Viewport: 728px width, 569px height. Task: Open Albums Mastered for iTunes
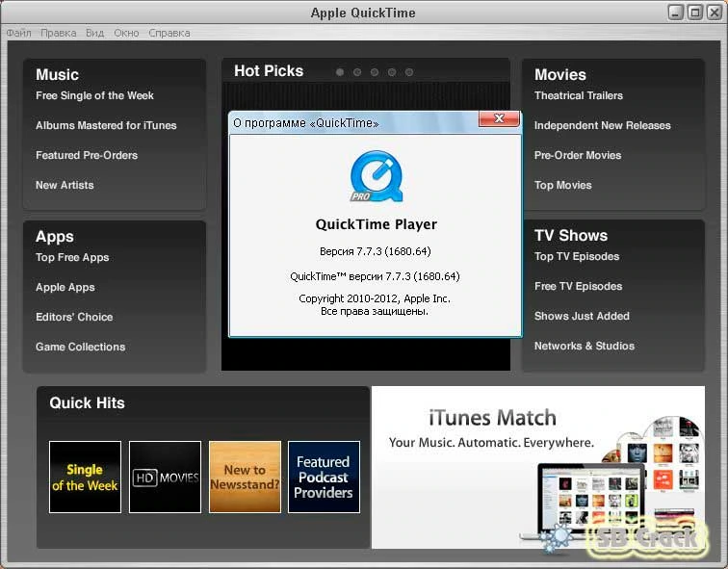pos(106,125)
